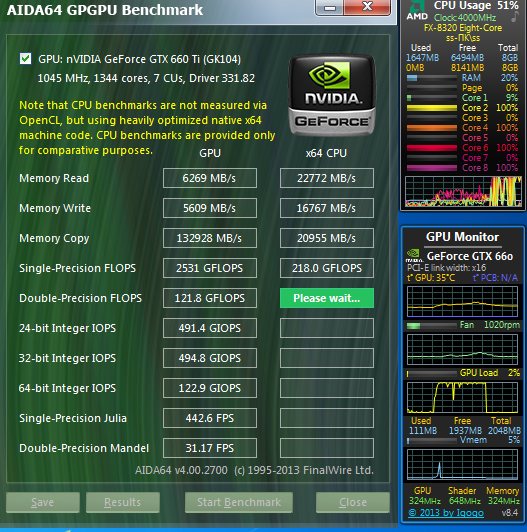Click the '122.9 GIOPS' result cell
The width and height of the screenshot is (527, 532).
[210, 388]
